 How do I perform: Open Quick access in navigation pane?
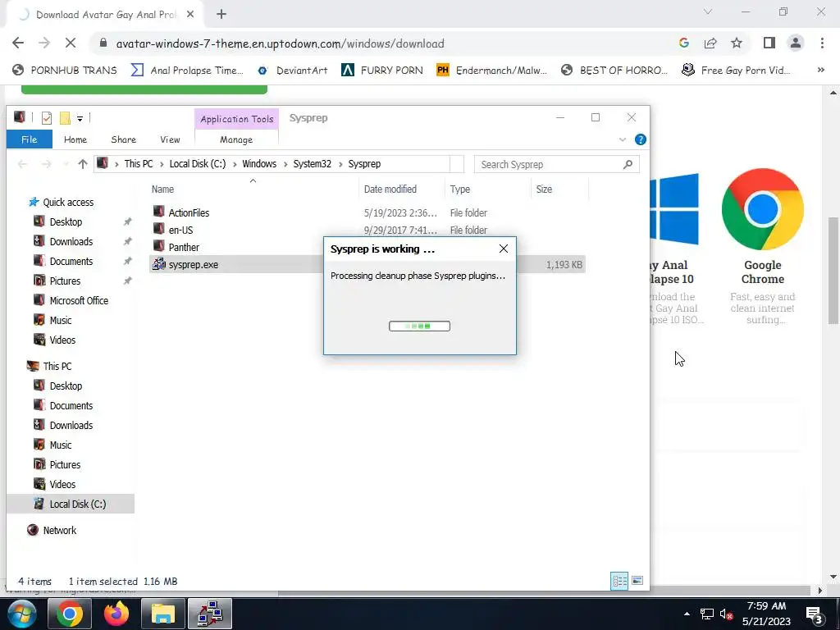click(68, 202)
